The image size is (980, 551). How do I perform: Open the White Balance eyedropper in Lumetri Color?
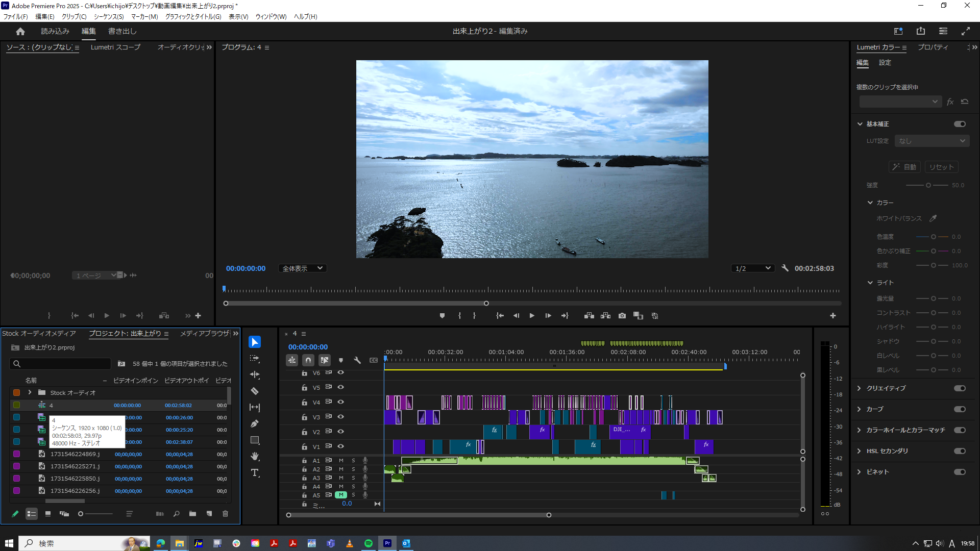(x=934, y=218)
